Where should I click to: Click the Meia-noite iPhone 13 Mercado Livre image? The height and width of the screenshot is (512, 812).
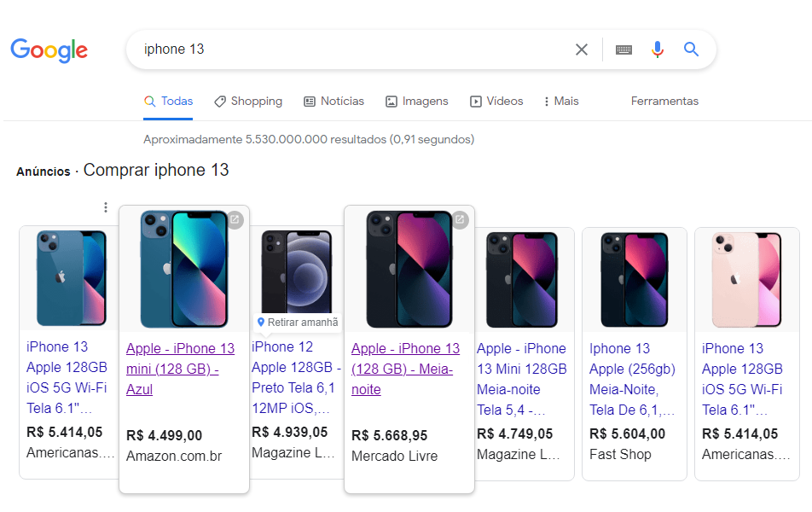[x=409, y=269]
